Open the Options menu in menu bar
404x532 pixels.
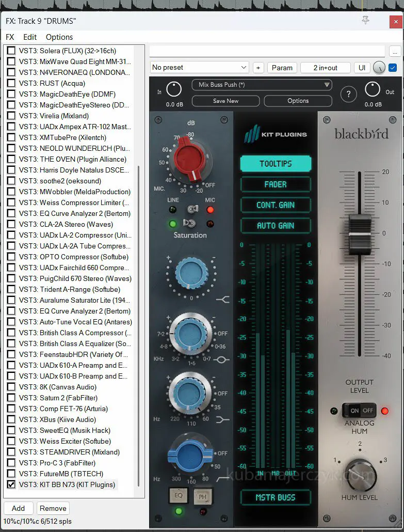tap(59, 37)
